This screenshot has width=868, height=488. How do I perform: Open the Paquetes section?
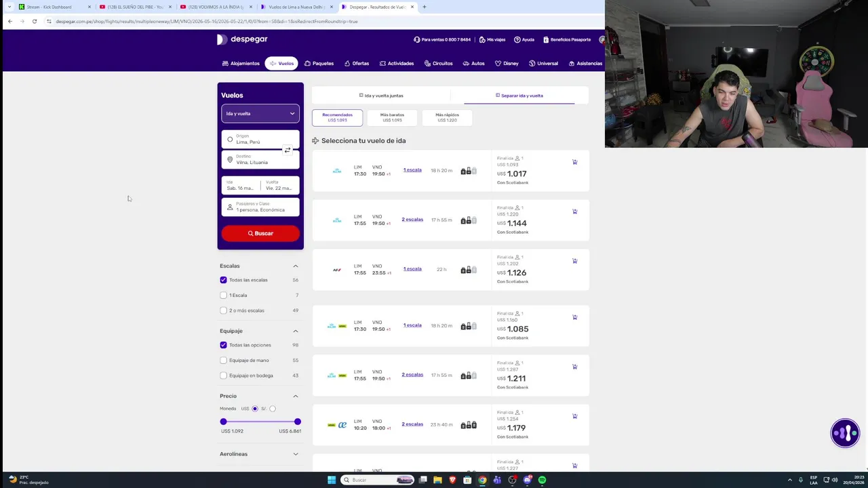point(319,64)
